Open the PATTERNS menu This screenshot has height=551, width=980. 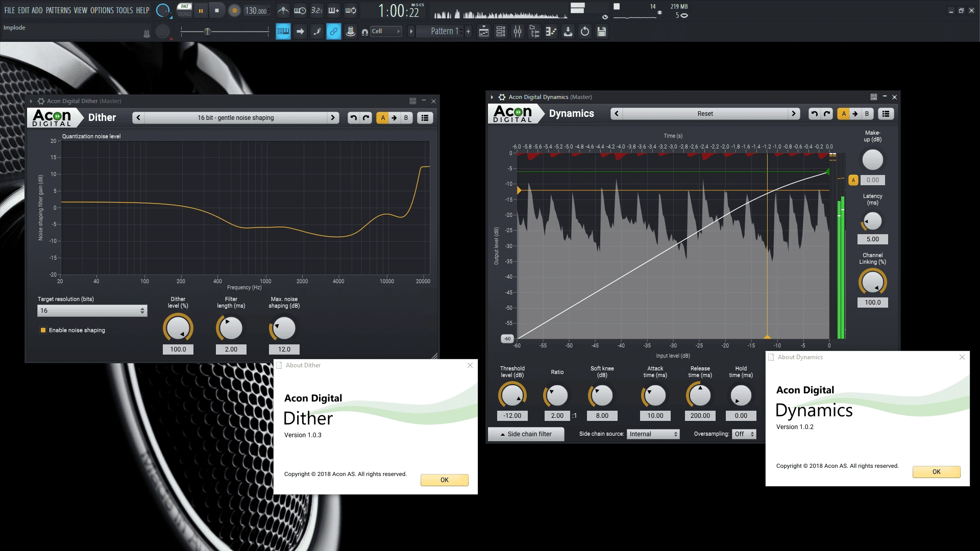(x=58, y=10)
